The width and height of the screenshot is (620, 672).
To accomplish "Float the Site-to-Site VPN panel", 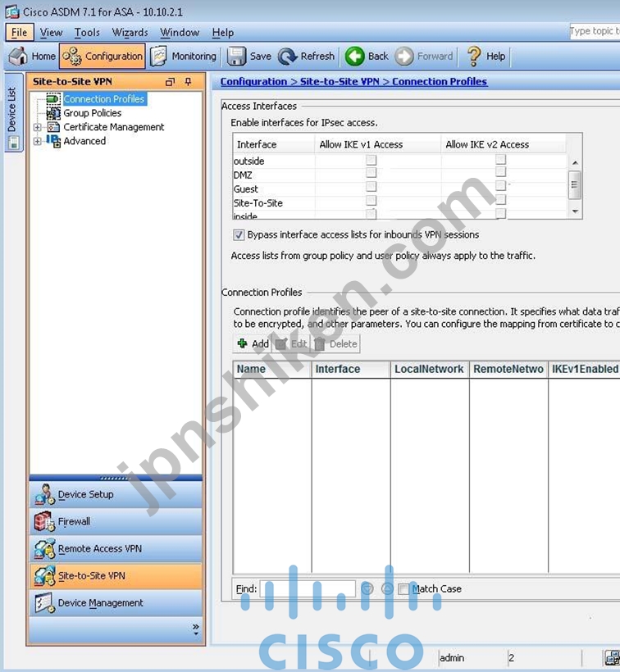I will [x=170, y=82].
